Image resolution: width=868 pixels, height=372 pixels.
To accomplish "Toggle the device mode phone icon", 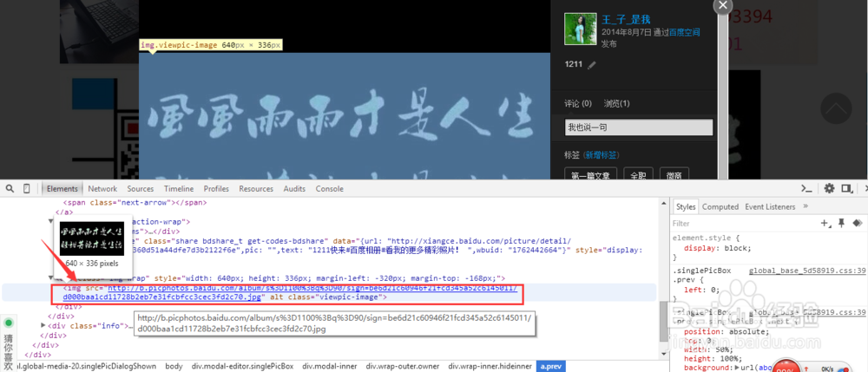I will pos(26,188).
